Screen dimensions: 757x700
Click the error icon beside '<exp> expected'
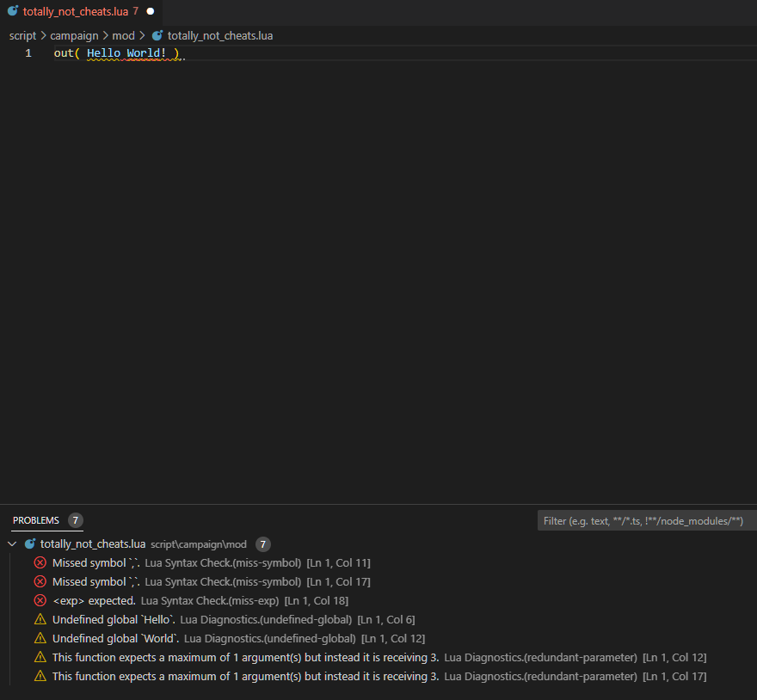tap(40, 600)
